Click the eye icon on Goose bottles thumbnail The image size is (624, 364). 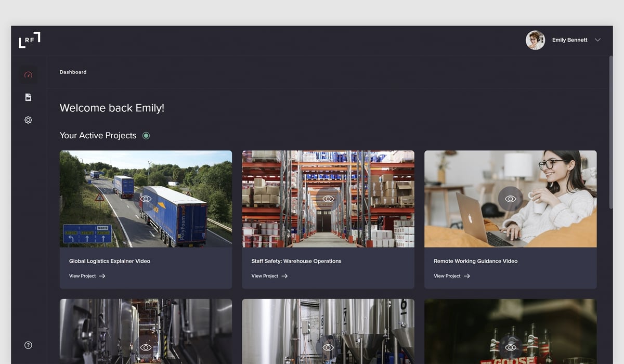[511, 347]
